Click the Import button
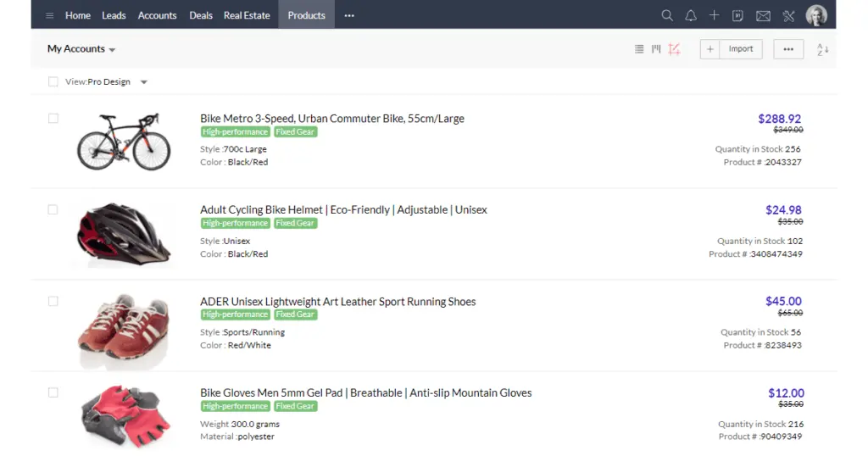The width and height of the screenshot is (868, 456). click(741, 48)
